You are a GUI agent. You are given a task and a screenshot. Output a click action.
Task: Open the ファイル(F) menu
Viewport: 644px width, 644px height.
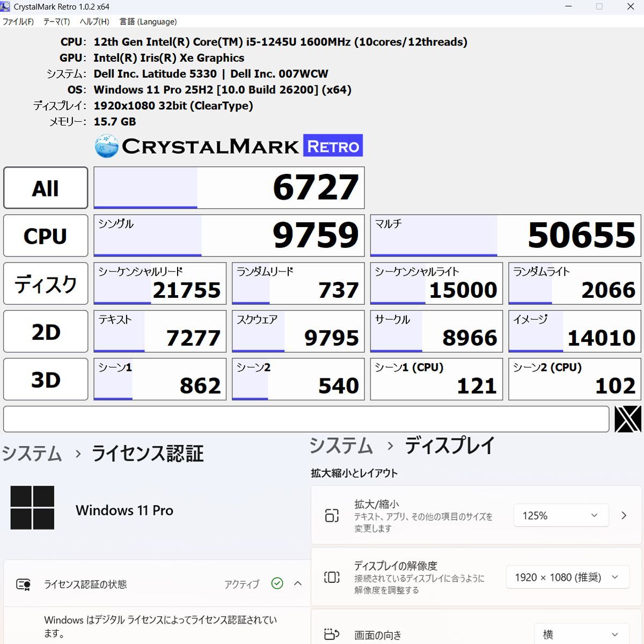18,21
